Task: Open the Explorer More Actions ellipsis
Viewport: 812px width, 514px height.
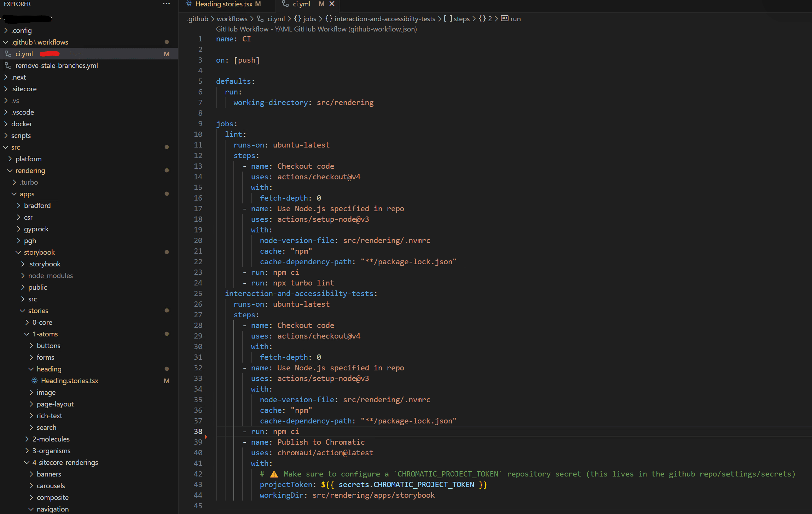Action: 166,4
